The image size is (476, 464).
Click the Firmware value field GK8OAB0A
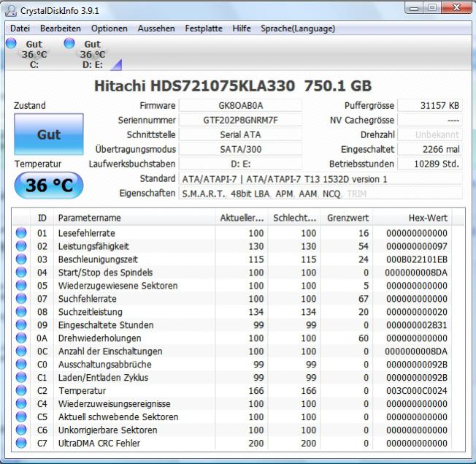click(240, 105)
